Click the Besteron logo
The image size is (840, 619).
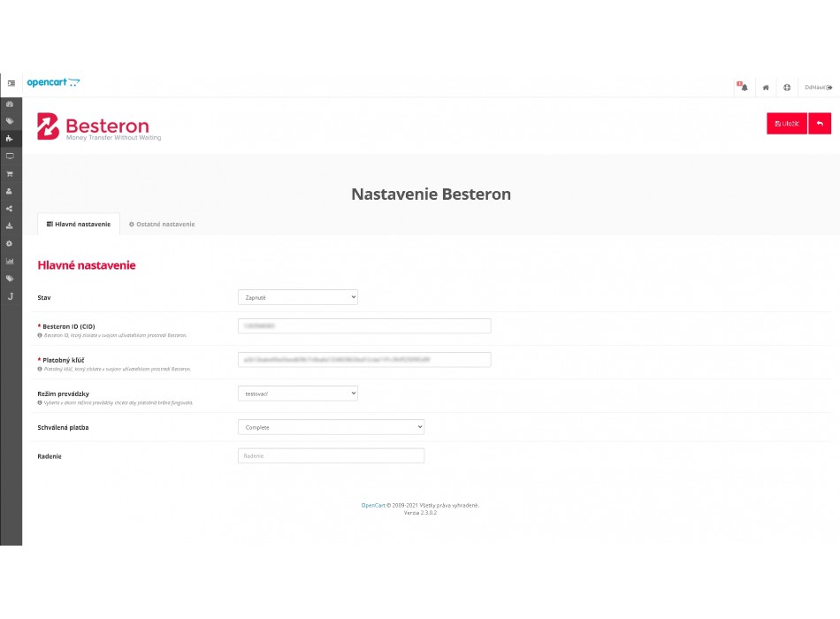pos(99,126)
